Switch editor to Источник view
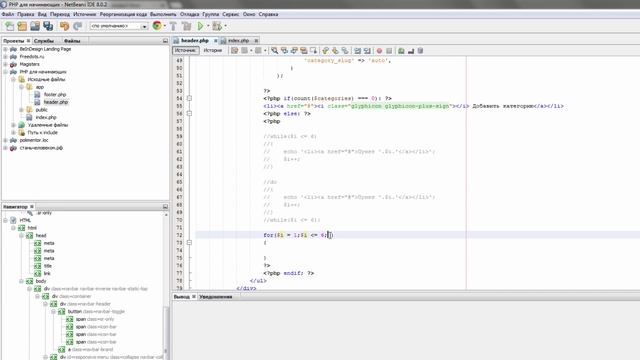This screenshot has height=360, width=640. click(x=186, y=51)
